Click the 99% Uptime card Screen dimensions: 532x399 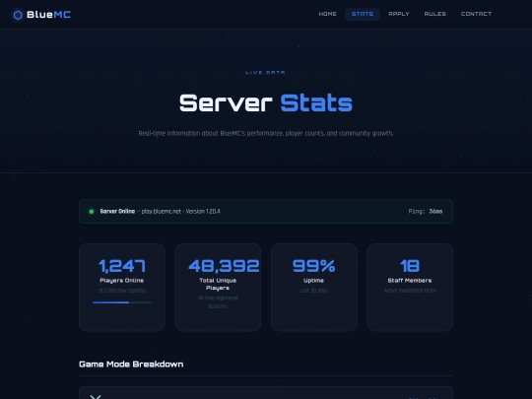click(x=314, y=287)
